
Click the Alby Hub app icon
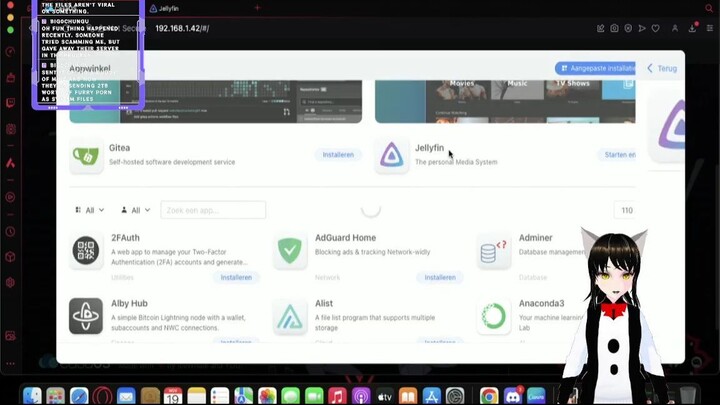(x=86, y=316)
